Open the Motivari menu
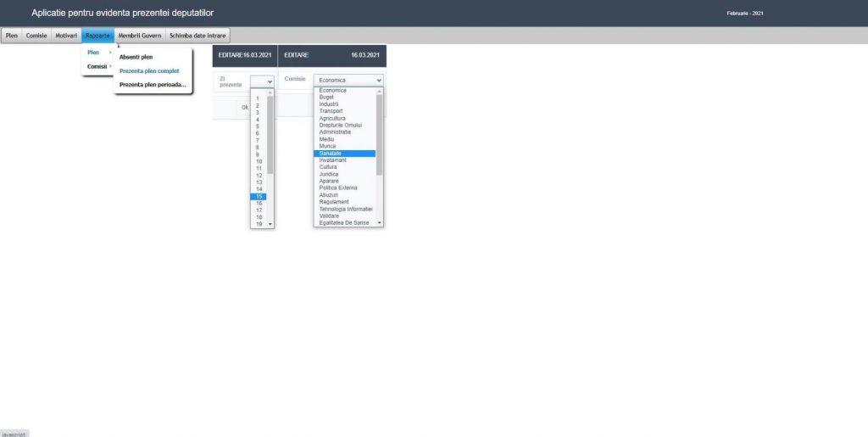The width and height of the screenshot is (868, 437). (x=66, y=36)
